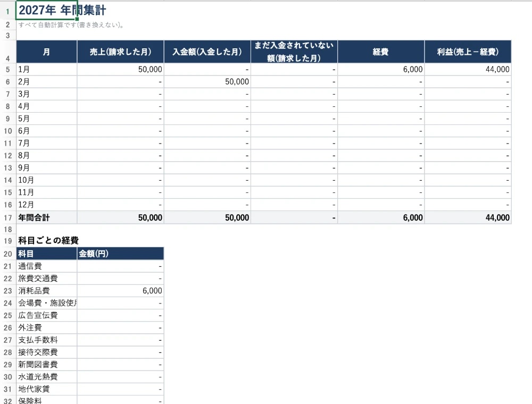
Task: Click the '3月' row label
Action: pyautogui.click(x=46, y=94)
